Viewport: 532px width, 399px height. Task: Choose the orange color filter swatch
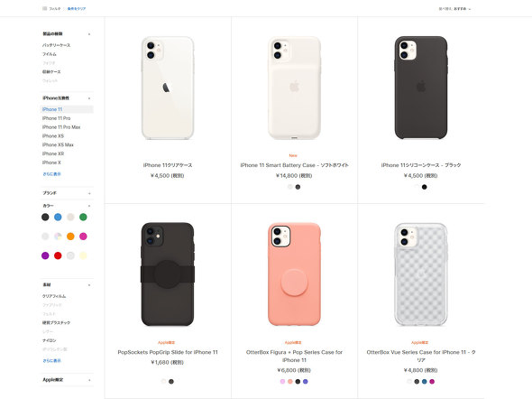click(x=70, y=237)
